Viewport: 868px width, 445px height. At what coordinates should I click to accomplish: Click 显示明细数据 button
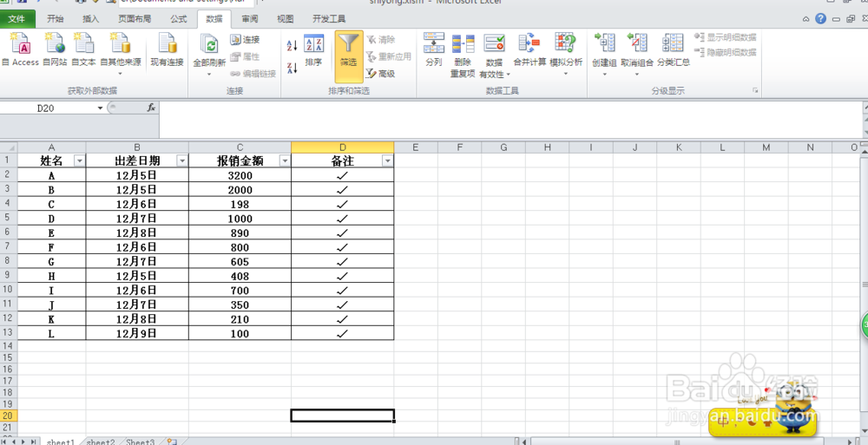pos(725,37)
